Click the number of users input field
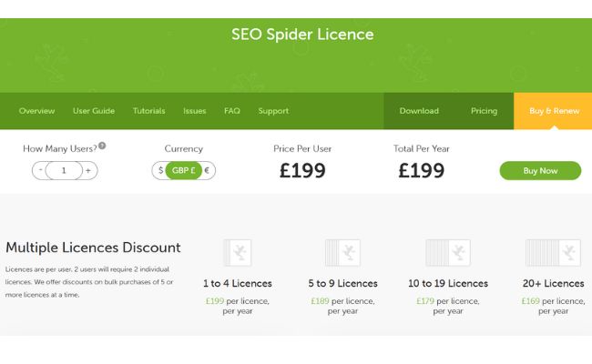The width and height of the screenshot is (592, 364). [64, 170]
